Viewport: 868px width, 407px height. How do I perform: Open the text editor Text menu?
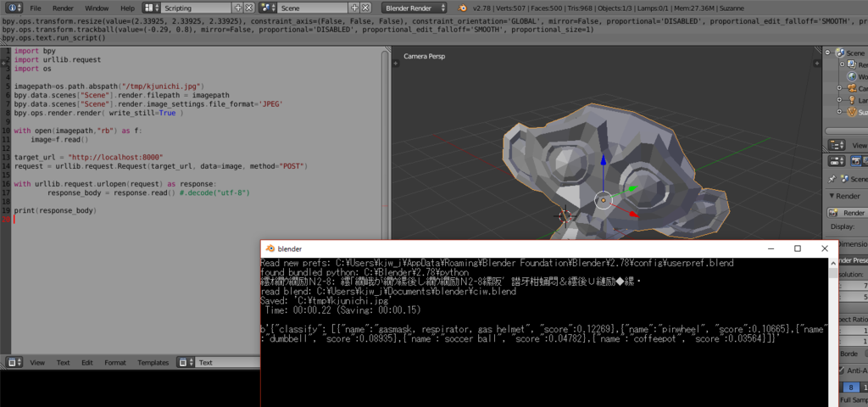point(63,363)
